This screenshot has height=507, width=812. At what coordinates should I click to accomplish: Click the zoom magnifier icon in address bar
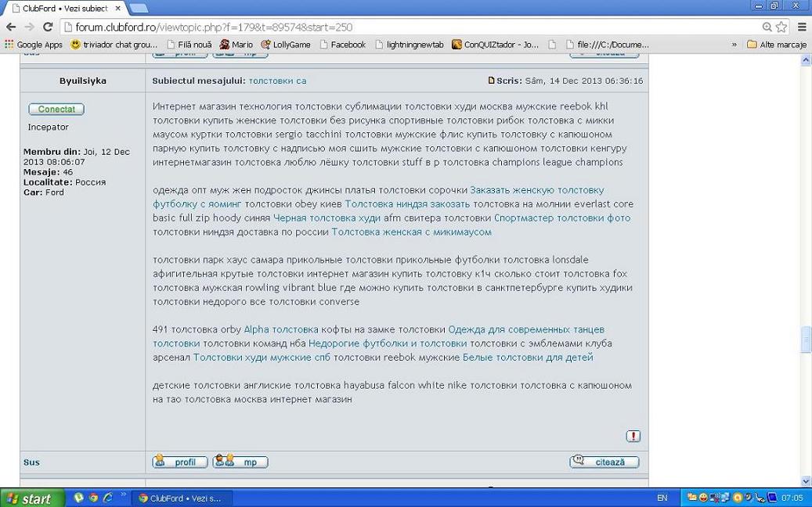[x=767, y=27]
